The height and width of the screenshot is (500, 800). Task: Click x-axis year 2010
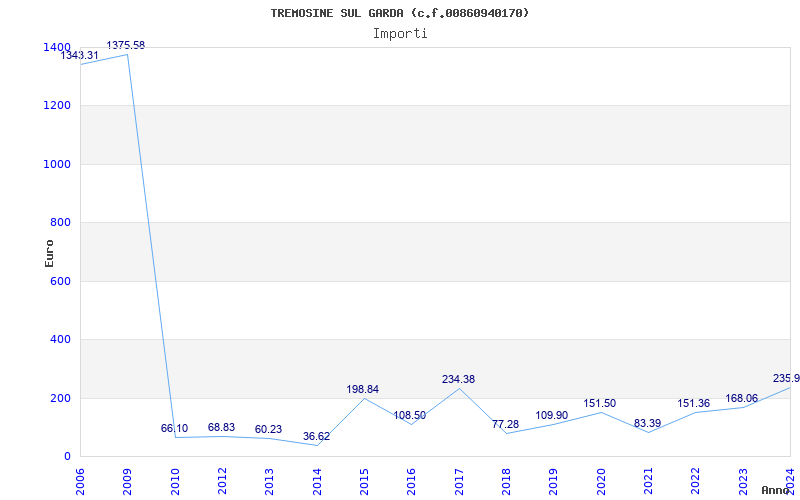[175, 481]
